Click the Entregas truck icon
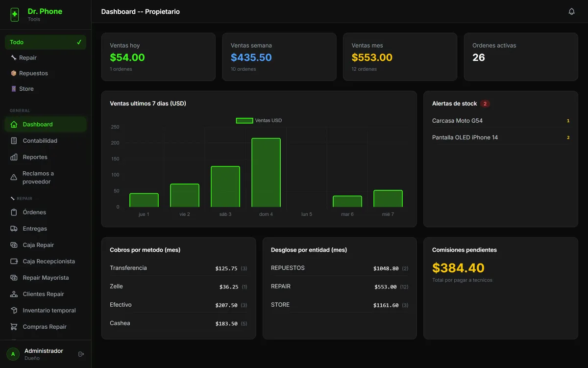Screen dimensions: 588x368 [14, 229]
